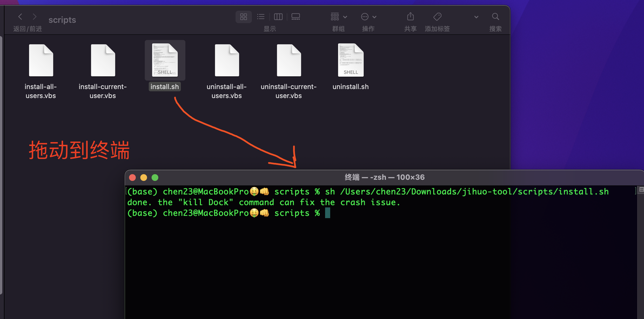Expand the toolbar overflow chevron
644x319 pixels.
pyautogui.click(x=476, y=17)
